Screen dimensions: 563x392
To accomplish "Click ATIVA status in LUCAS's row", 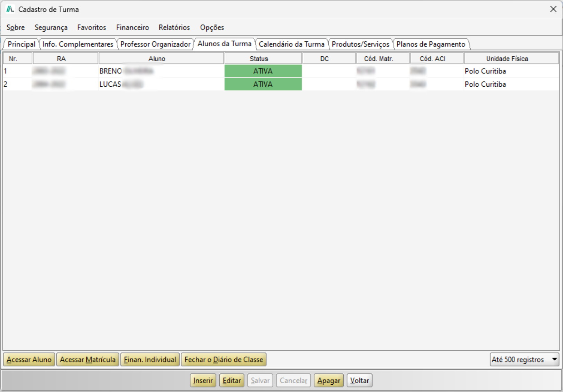I will click(x=263, y=84).
